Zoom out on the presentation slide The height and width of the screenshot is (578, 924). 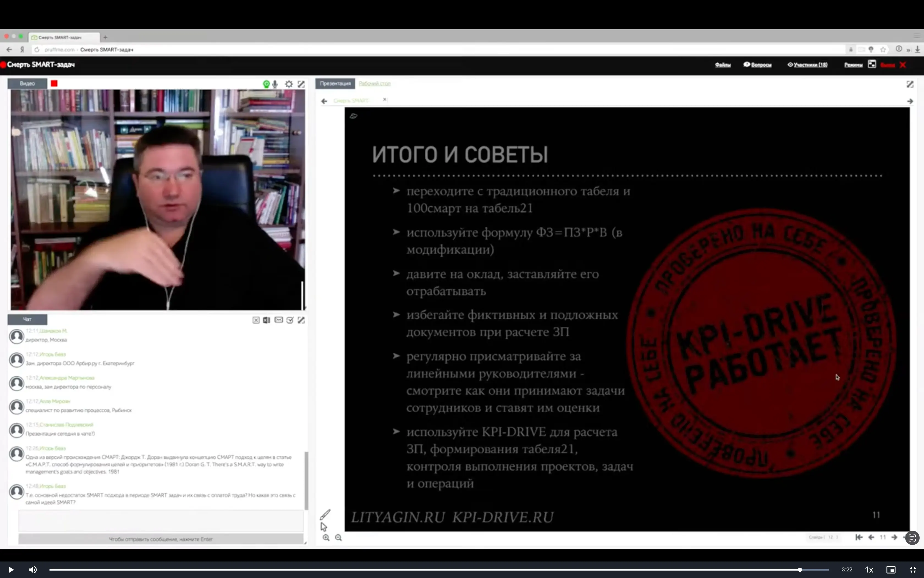(x=338, y=538)
